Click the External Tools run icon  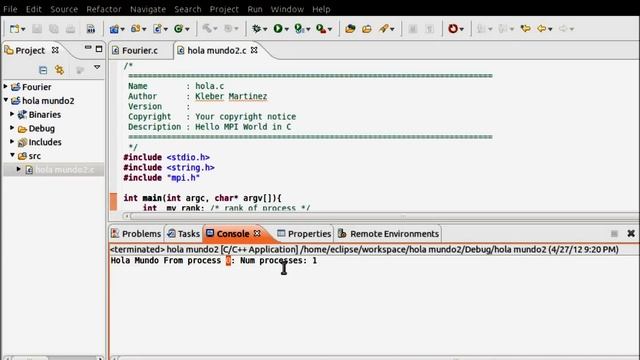tap(321, 29)
